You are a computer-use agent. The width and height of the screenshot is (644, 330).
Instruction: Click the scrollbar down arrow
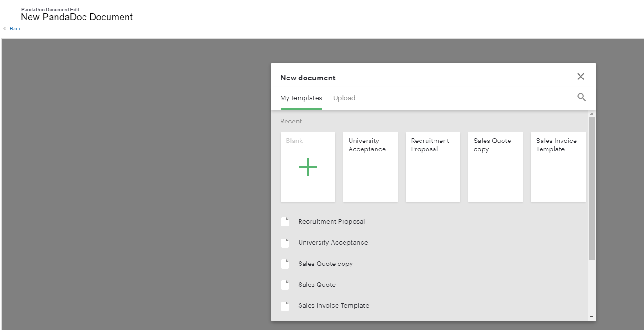click(x=592, y=317)
